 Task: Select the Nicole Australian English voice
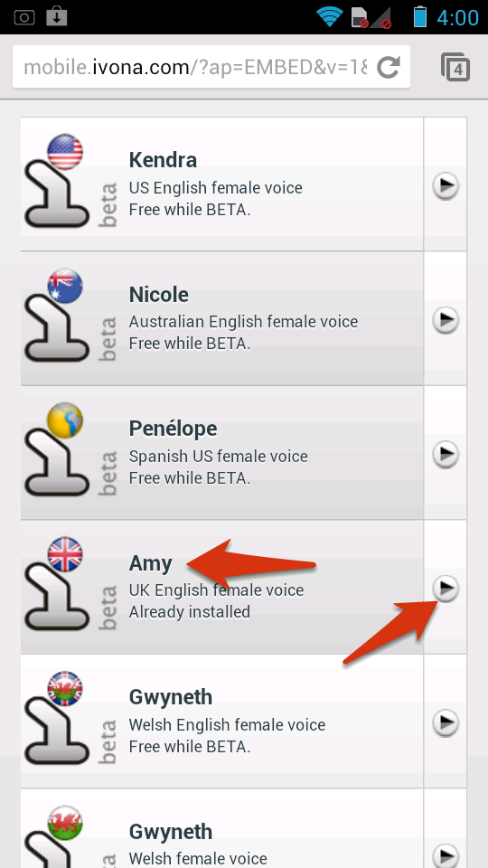(x=222, y=318)
